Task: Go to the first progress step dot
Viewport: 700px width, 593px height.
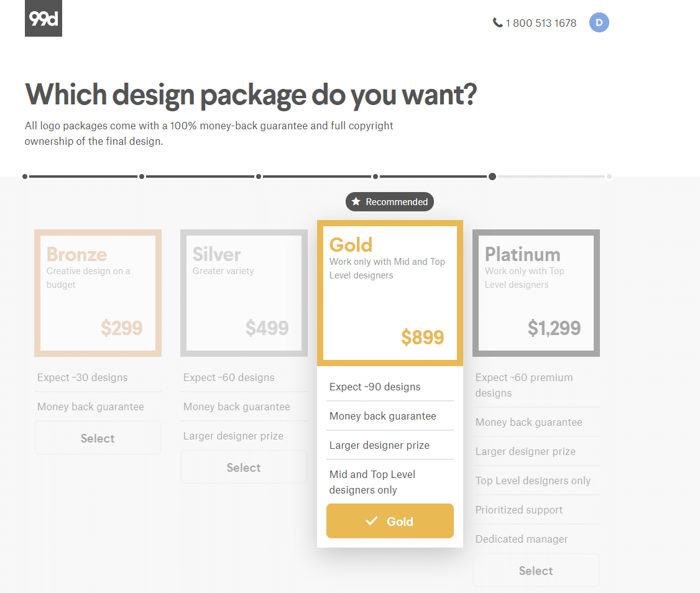Action: [25, 177]
